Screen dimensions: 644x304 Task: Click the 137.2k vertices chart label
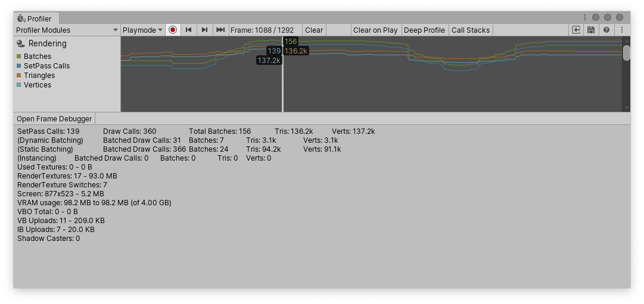pyautogui.click(x=269, y=60)
